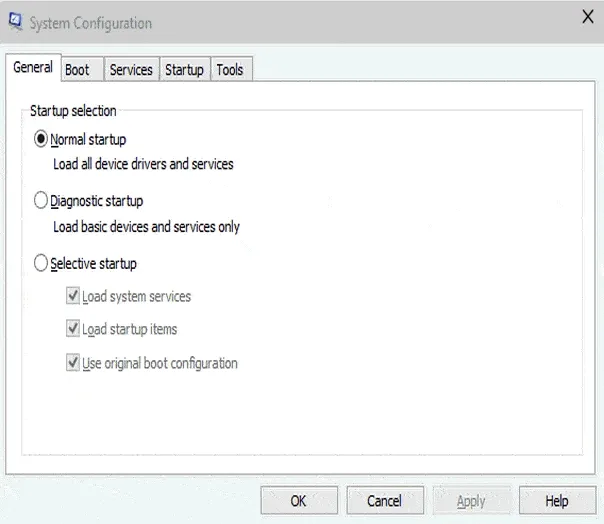
Task: Open Help for System Configuration
Action: point(557,501)
